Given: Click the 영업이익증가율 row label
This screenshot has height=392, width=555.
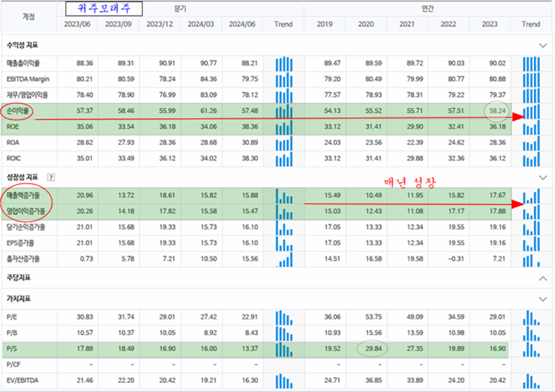Looking at the screenshot, I should click(26, 210).
